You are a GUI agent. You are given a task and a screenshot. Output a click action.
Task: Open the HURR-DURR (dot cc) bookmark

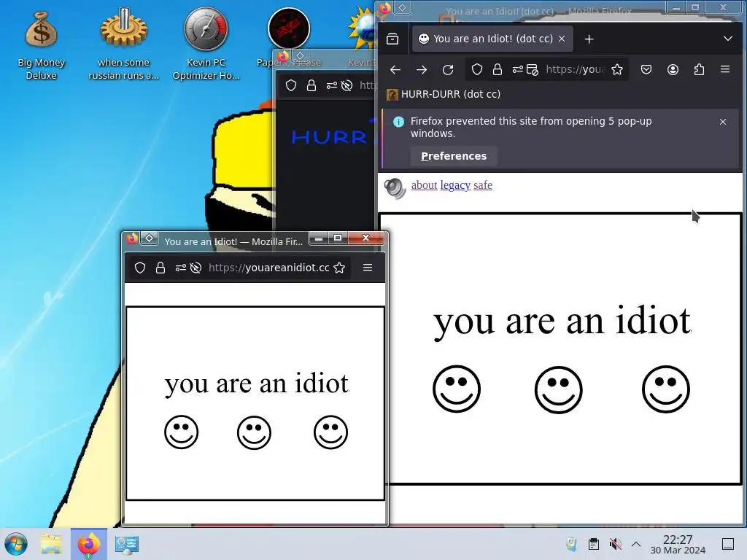(444, 94)
